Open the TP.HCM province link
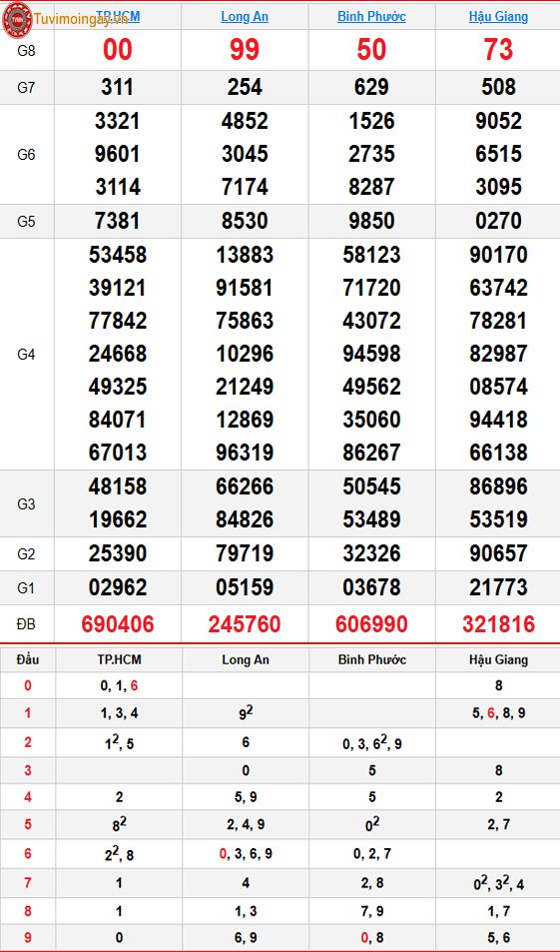The width and height of the screenshot is (560, 952). (x=118, y=16)
